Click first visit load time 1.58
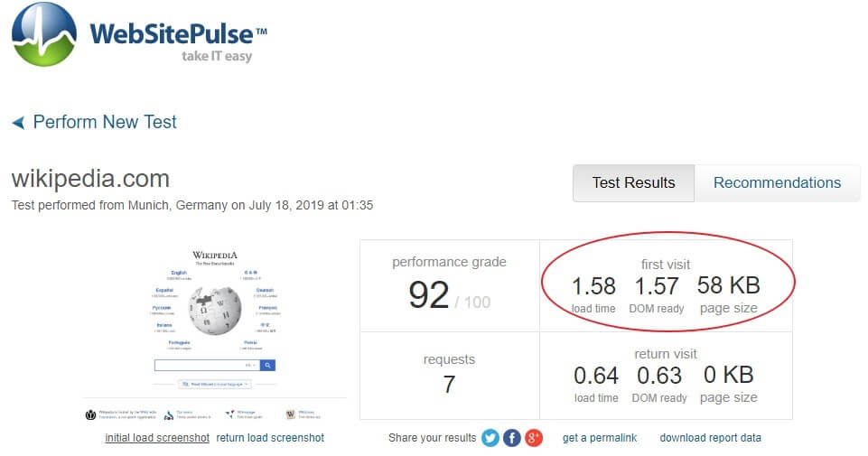 coord(593,286)
